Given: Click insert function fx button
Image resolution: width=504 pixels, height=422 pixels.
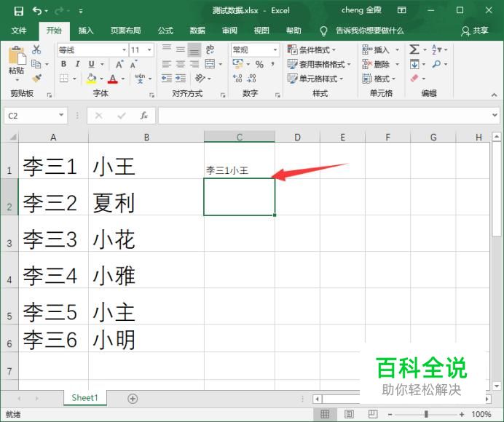Looking at the screenshot, I should pyautogui.click(x=143, y=116).
